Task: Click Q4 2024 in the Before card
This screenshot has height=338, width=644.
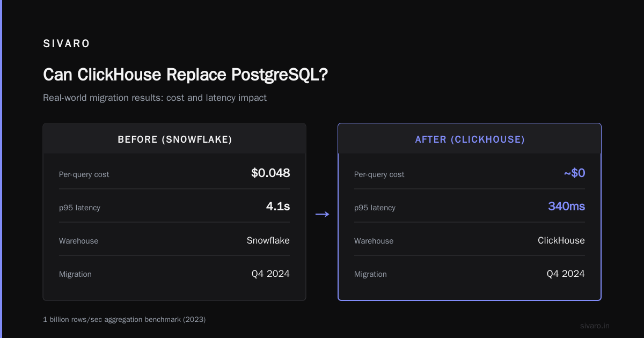Action: point(270,274)
